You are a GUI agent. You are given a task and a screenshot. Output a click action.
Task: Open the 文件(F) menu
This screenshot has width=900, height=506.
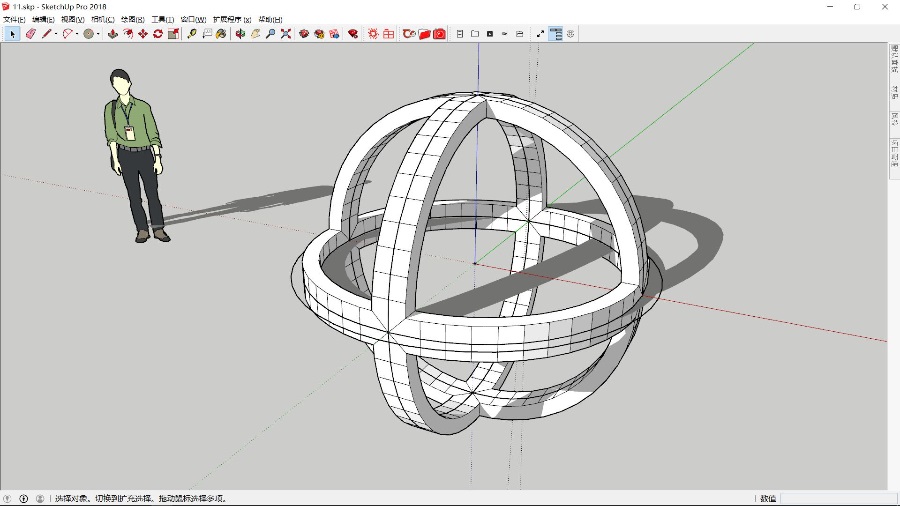(14, 19)
